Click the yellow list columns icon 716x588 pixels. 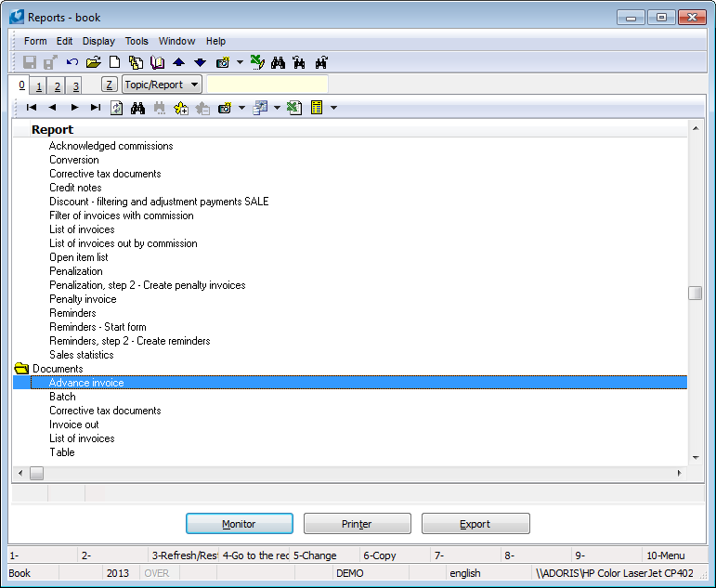point(317,108)
